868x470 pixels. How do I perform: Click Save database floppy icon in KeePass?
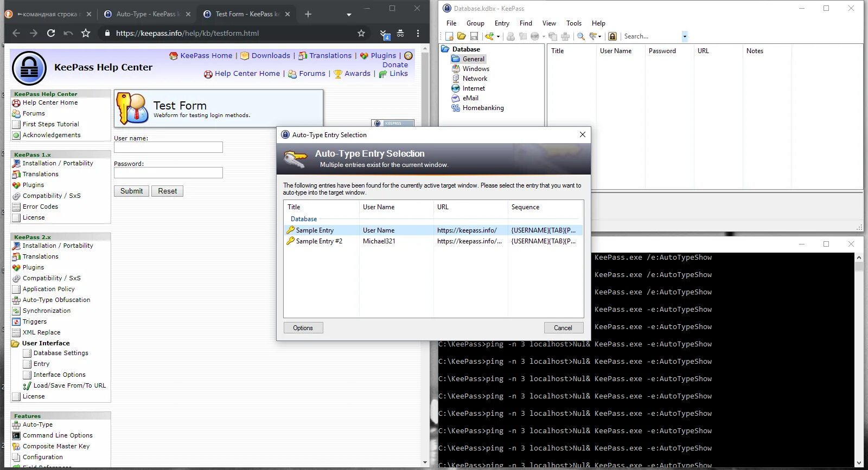tap(474, 36)
